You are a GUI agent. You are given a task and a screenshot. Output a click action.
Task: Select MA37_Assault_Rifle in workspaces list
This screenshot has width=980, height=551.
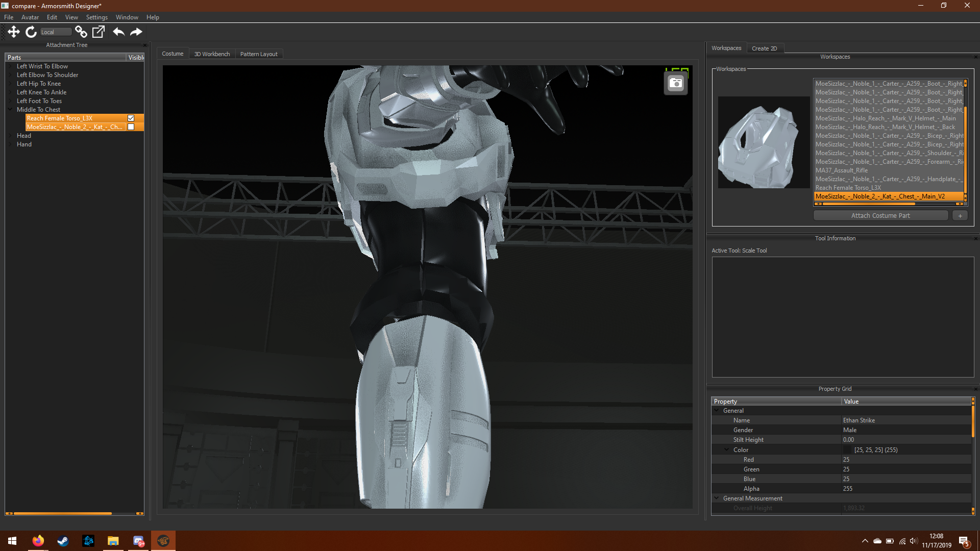(841, 170)
